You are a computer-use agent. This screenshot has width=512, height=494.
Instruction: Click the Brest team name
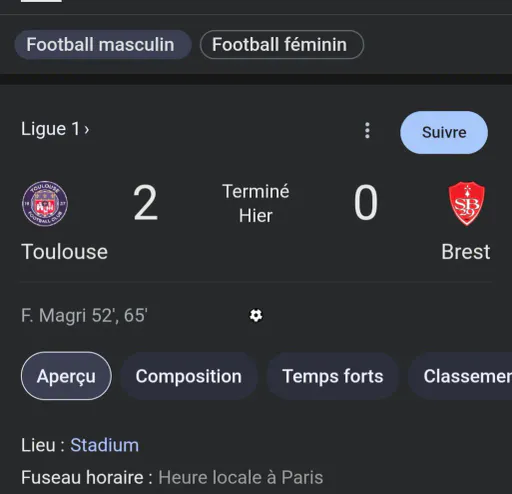pyautogui.click(x=466, y=252)
